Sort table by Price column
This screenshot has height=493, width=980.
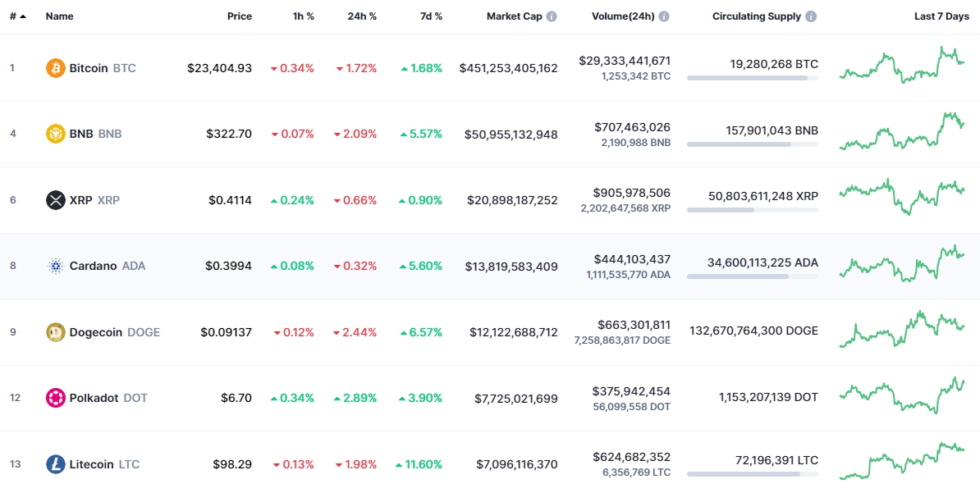coord(240,17)
